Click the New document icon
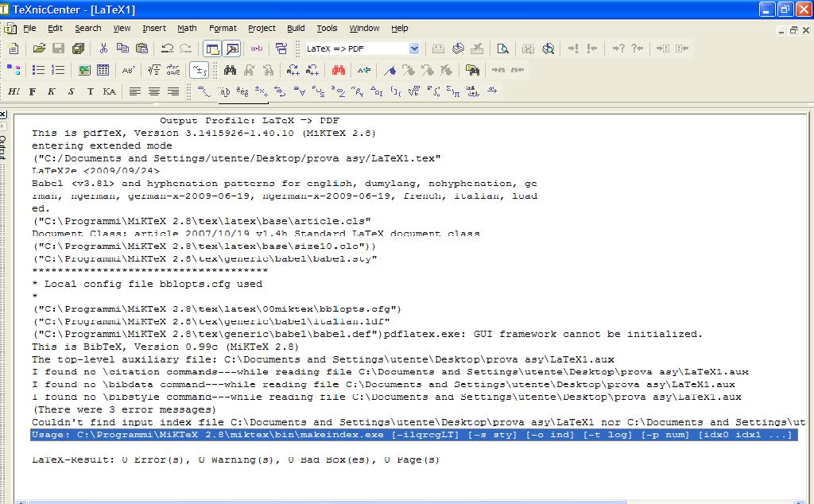814x504 pixels. point(14,48)
